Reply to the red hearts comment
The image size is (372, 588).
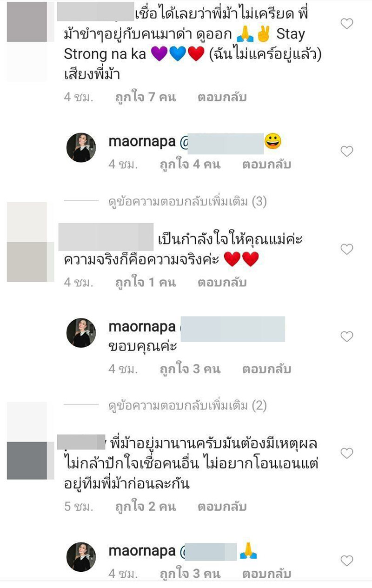222,283
